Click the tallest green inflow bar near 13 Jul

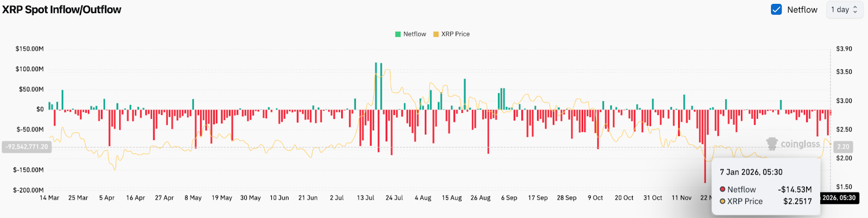(375, 86)
